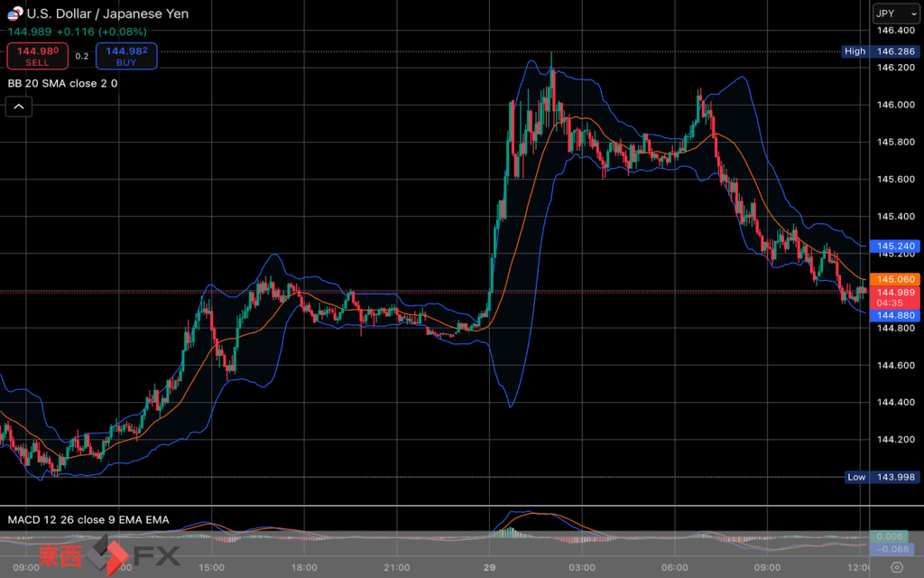Screen dimensions: 924x578
Task: Click the 18:00 time axis label
Action: (x=304, y=567)
